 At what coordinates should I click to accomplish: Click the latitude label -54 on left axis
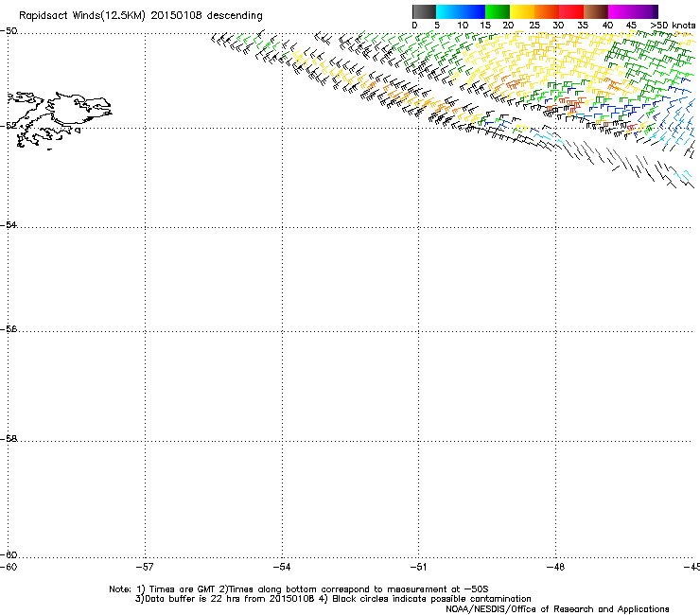(9, 224)
